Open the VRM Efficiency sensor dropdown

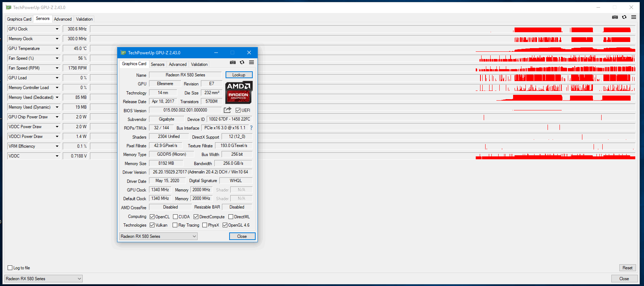[57, 146]
